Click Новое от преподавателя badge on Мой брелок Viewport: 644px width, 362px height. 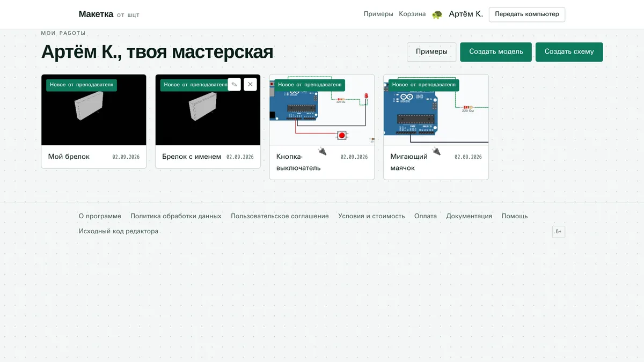coord(82,85)
